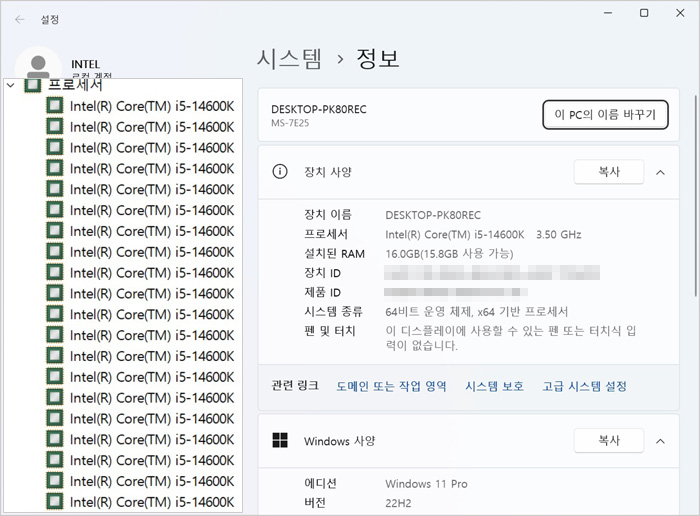This screenshot has height=516, width=700.
Task: Copy Windows specs with Windows 사양 복사 button
Action: [608, 441]
